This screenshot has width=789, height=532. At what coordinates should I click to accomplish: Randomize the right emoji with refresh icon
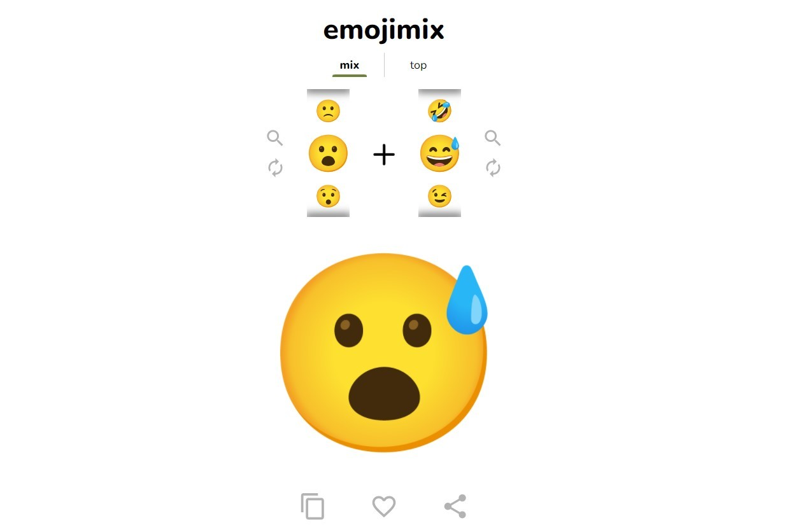pyautogui.click(x=493, y=168)
